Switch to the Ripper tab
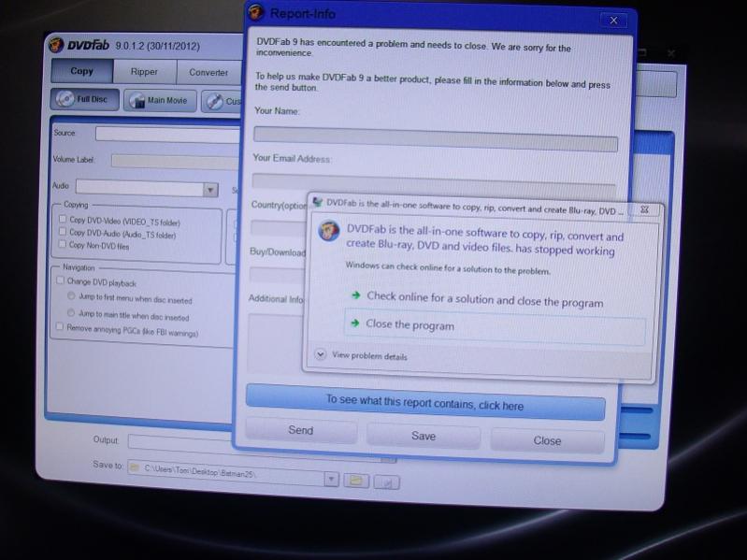This screenshot has width=747, height=560. (x=144, y=72)
